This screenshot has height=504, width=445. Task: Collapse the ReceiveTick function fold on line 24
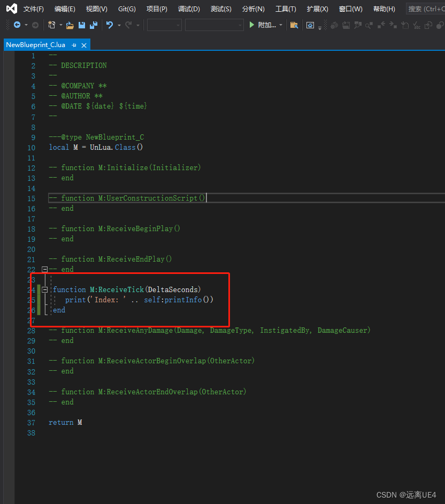pyautogui.click(x=44, y=289)
